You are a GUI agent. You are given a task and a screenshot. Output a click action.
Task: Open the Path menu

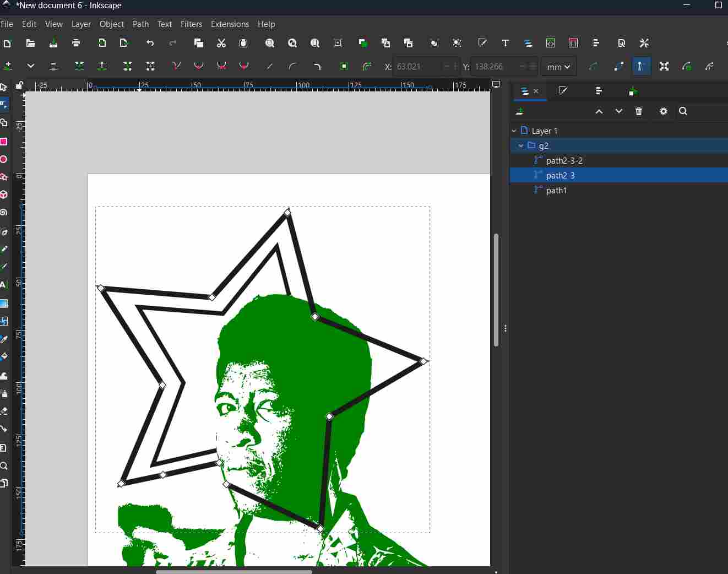point(140,24)
